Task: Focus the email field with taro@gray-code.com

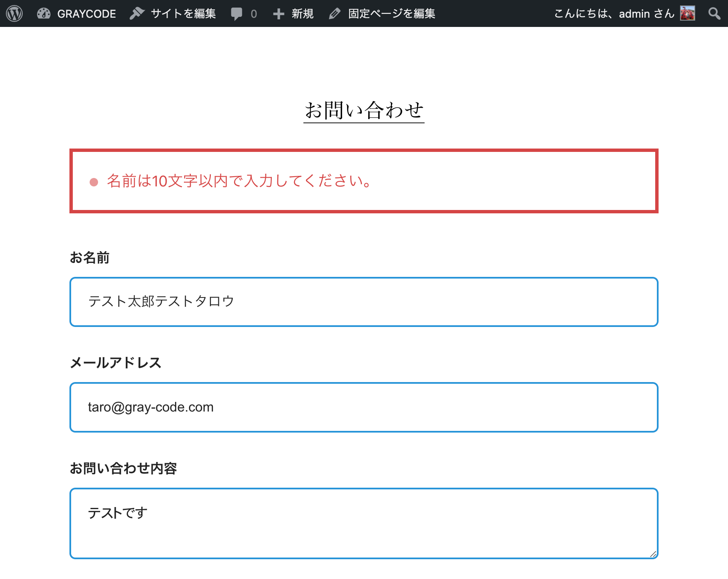Action: 364,407
